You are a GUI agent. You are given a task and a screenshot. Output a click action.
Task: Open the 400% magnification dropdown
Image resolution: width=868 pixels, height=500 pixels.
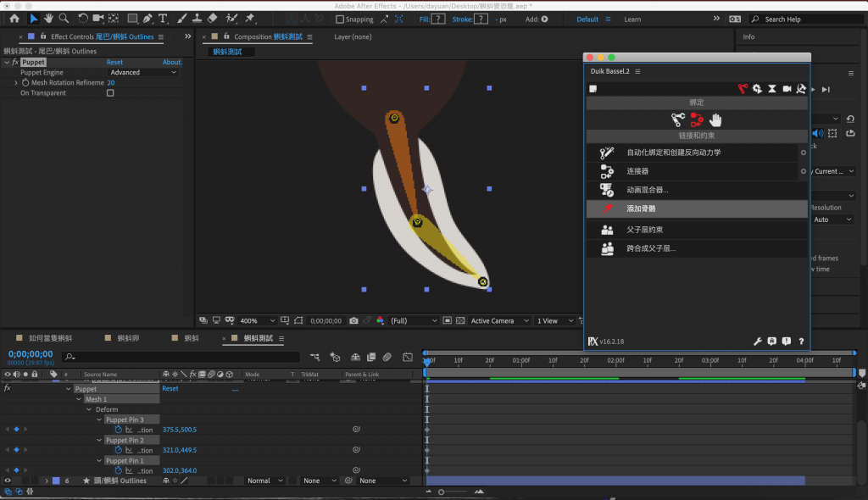point(258,320)
